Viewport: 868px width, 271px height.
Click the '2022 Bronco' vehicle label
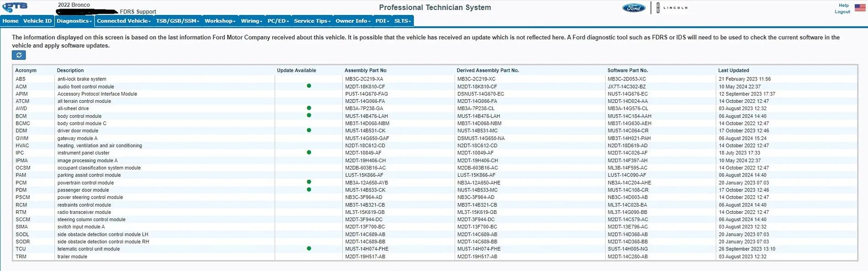tap(74, 5)
